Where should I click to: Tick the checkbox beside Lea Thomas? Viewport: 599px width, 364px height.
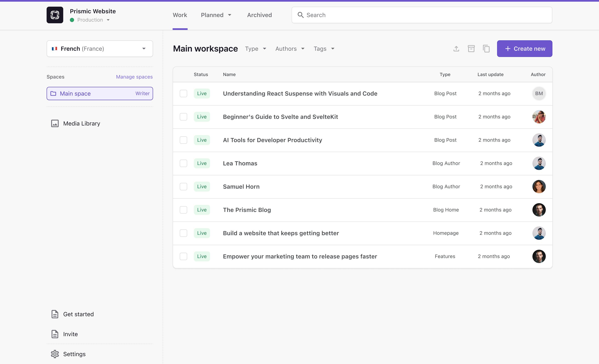click(183, 163)
